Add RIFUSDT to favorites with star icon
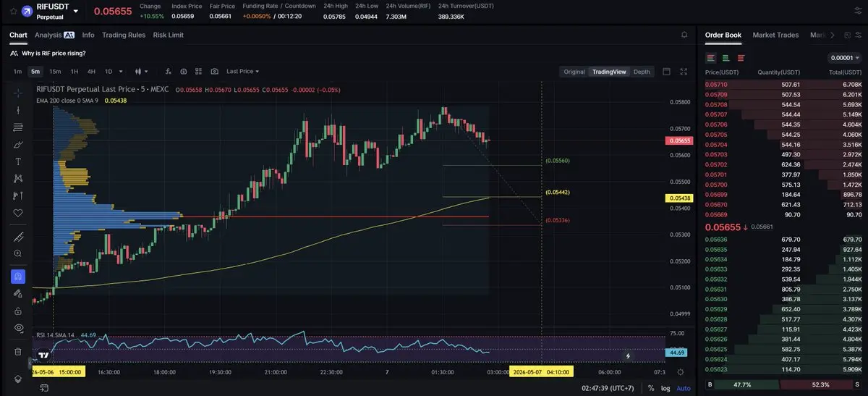The image size is (868, 396). click(x=13, y=12)
